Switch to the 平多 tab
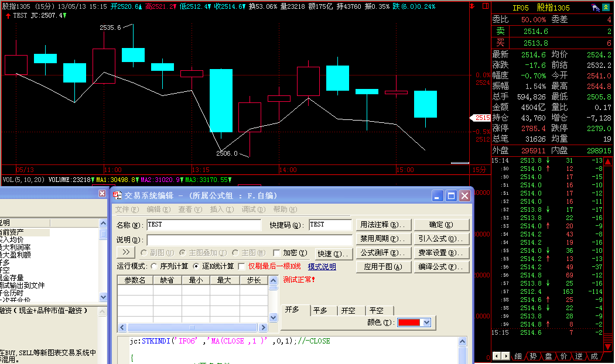The image size is (615, 364). pos(320,310)
